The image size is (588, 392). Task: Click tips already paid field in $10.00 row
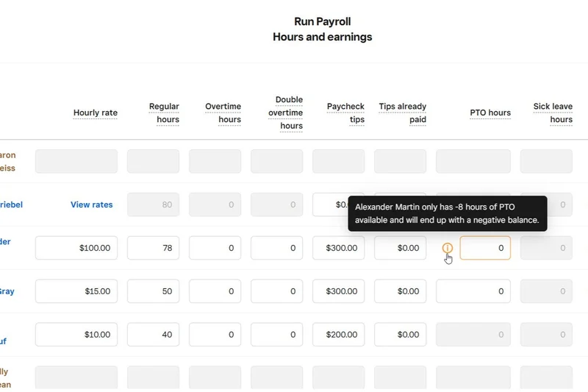pyautogui.click(x=400, y=335)
